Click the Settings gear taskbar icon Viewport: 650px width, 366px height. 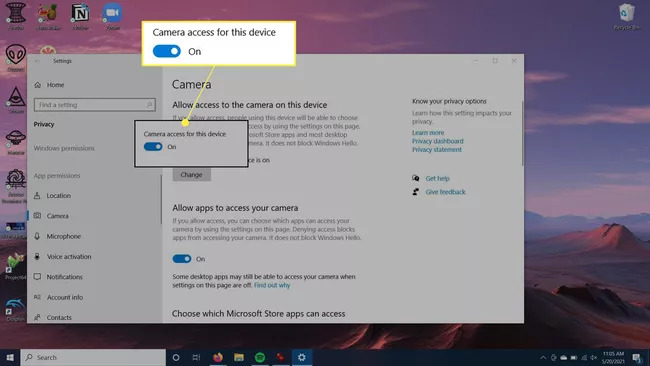[302, 357]
